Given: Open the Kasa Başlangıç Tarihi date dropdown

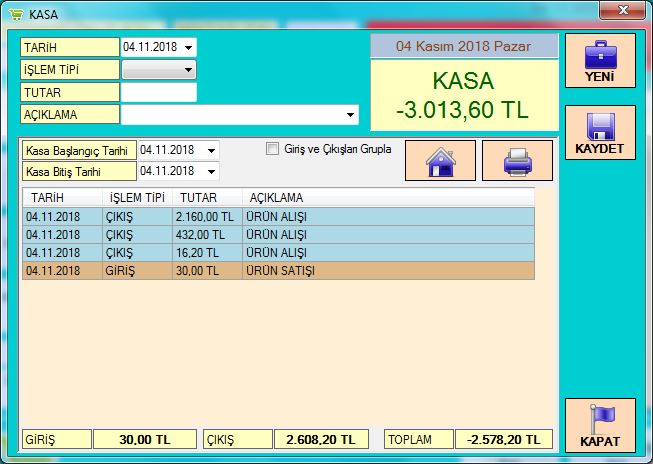Looking at the screenshot, I should pos(212,150).
